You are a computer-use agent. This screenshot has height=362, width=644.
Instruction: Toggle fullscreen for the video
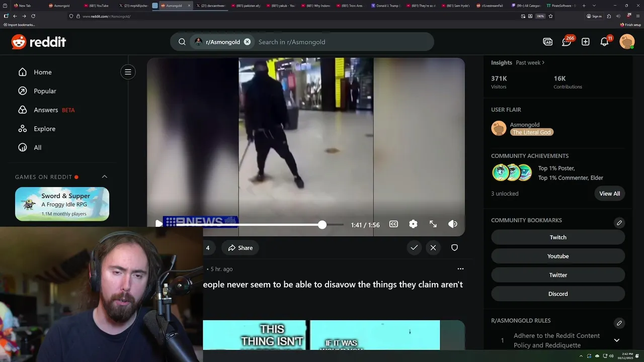click(x=433, y=224)
